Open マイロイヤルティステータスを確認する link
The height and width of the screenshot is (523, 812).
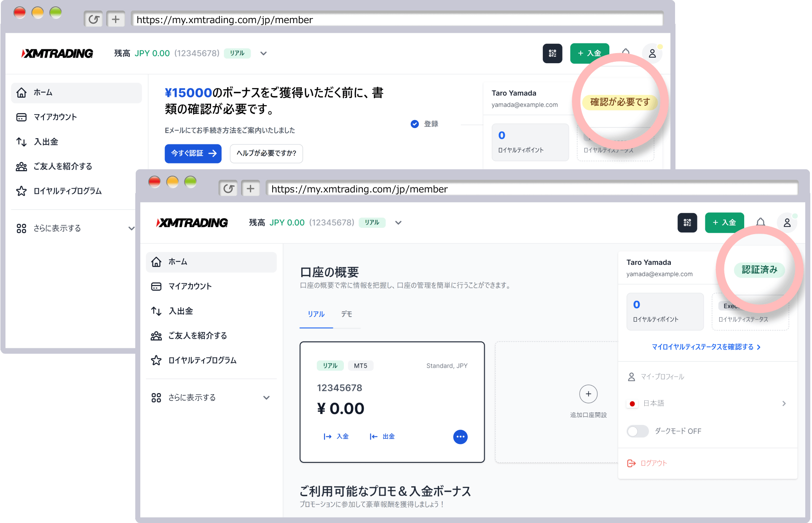pos(706,347)
